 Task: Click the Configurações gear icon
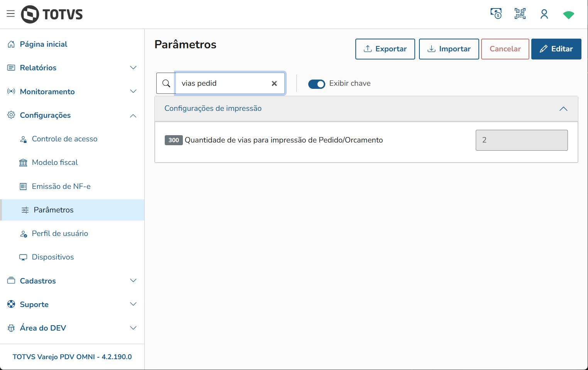tap(11, 115)
